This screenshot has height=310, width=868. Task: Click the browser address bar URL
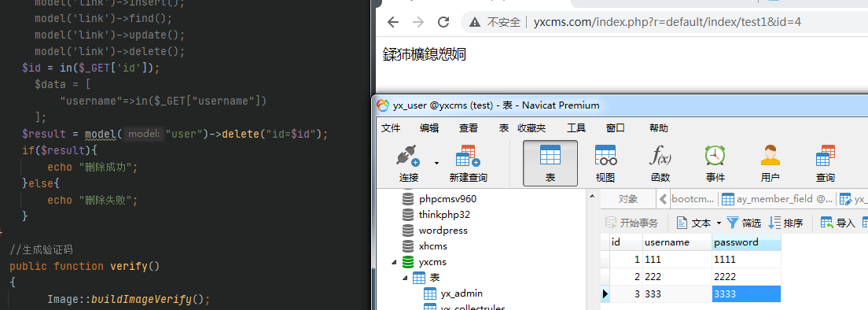667,22
